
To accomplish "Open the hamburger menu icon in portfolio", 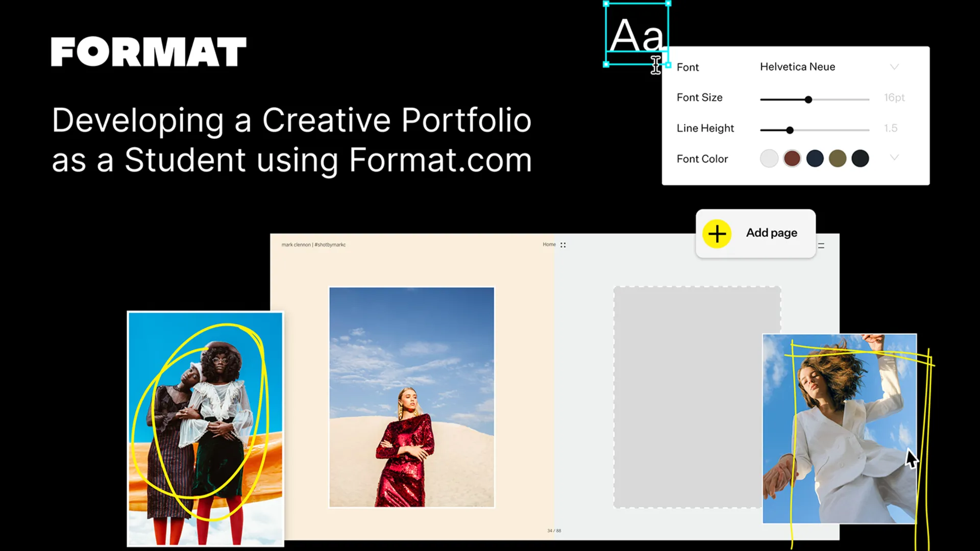I will tap(821, 245).
